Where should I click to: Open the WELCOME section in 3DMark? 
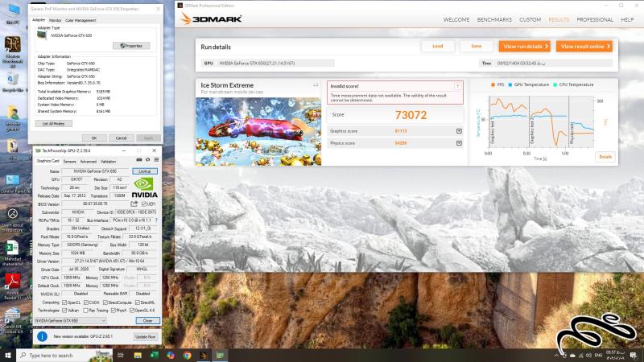pos(456,19)
